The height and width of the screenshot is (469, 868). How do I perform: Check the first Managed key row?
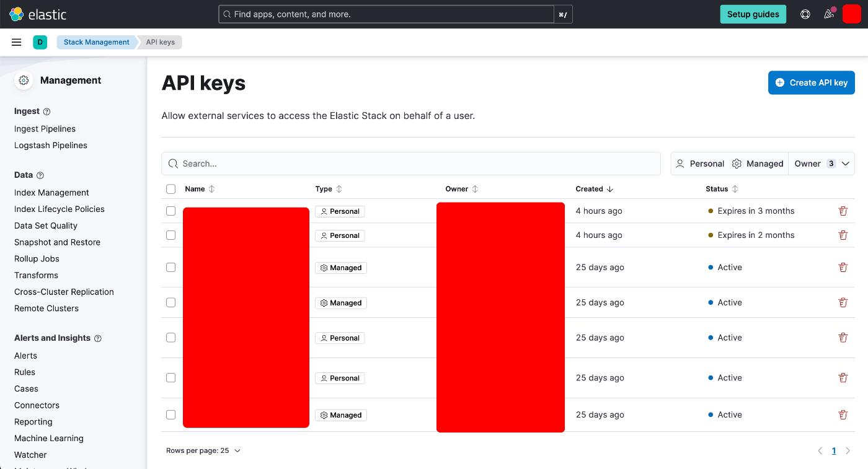coord(171,267)
